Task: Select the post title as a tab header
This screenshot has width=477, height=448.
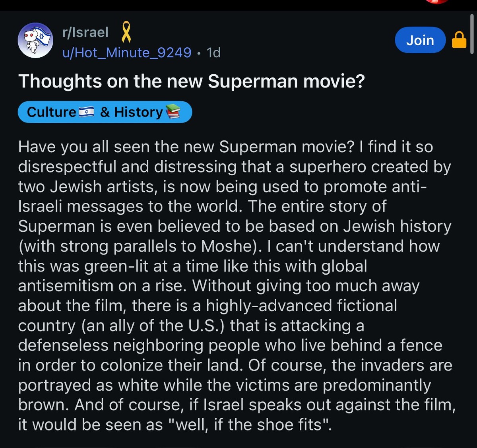Action: pos(192,81)
